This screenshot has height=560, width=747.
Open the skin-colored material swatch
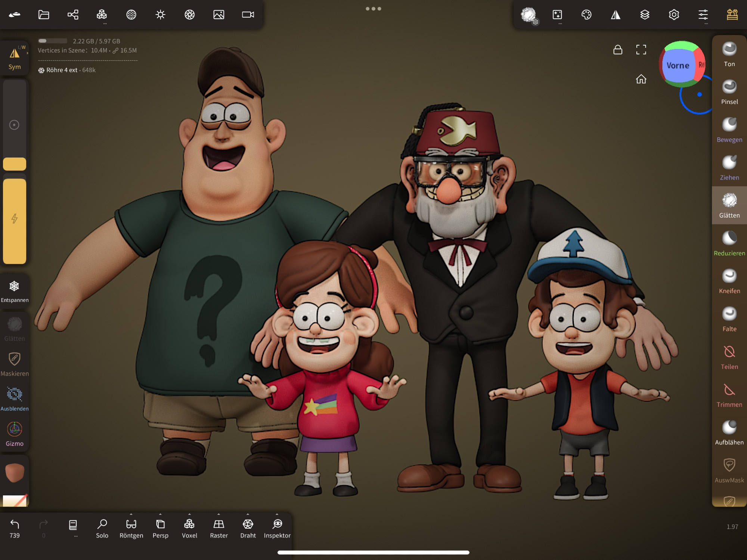click(15, 473)
